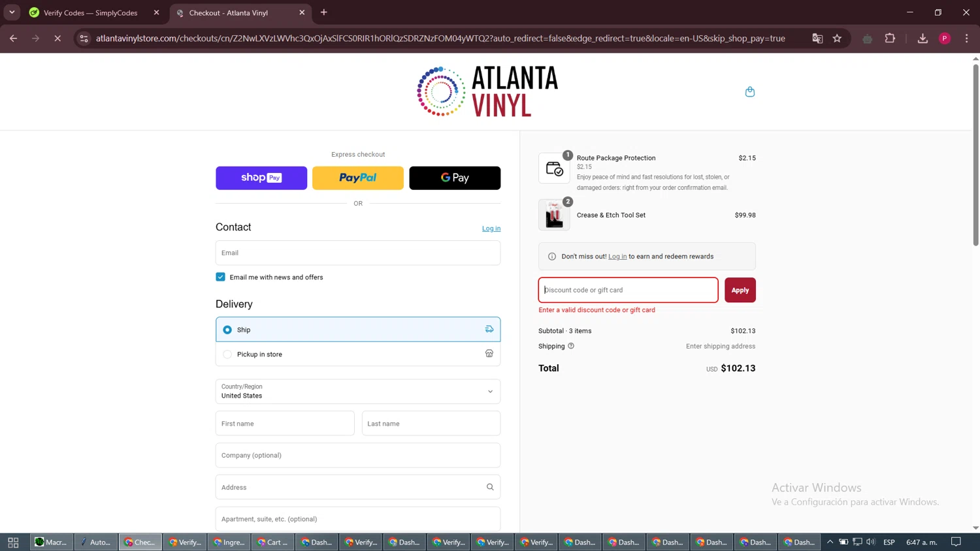Open the volume icon in system tray
The image size is (980, 551).
coord(871,542)
